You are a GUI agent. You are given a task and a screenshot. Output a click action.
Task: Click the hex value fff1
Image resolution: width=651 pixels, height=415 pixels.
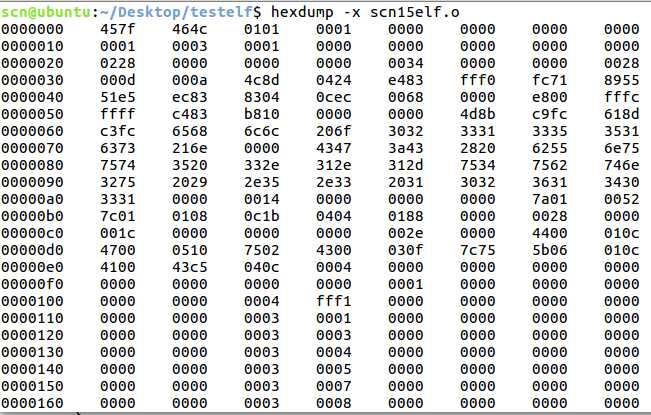(334, 301)
